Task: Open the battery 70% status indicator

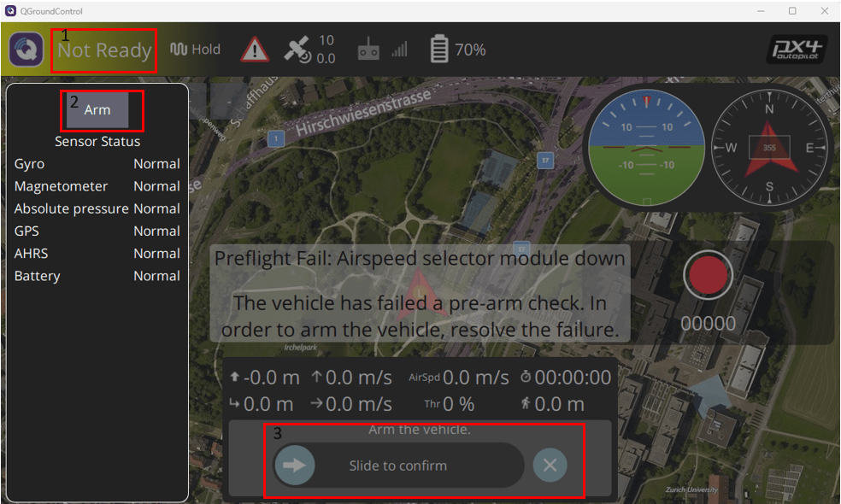Action: [x=458, y=50]
